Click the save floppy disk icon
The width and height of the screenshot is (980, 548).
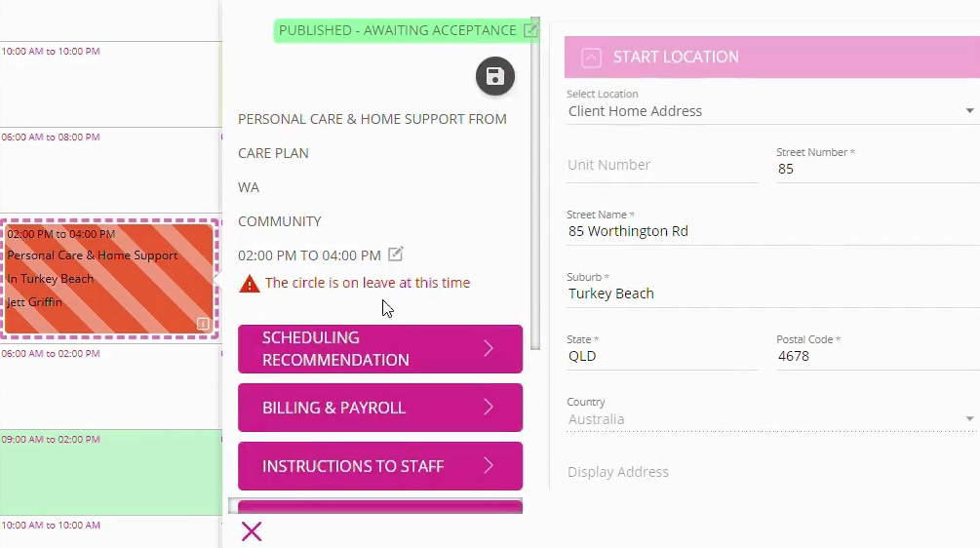pos(495,76)
